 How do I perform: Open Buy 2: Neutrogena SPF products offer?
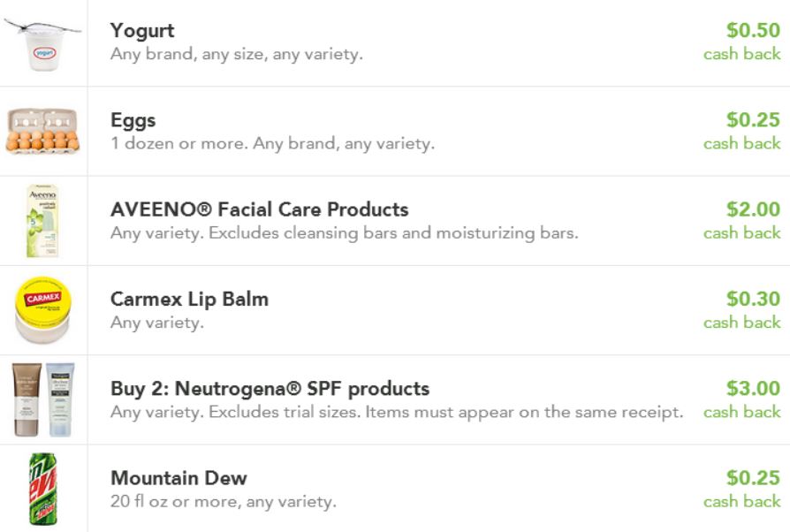coord(270,388)
